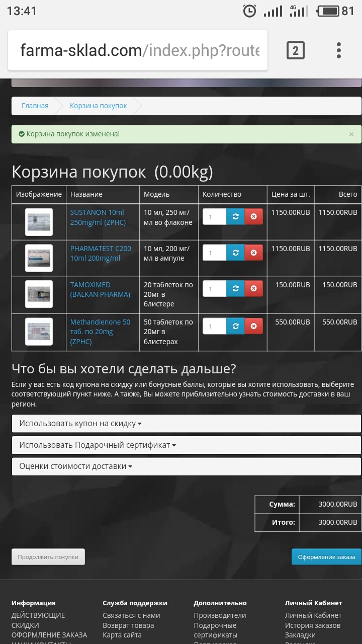Click refresh icon in PHARMATEST C200 row

coord(235,253)
